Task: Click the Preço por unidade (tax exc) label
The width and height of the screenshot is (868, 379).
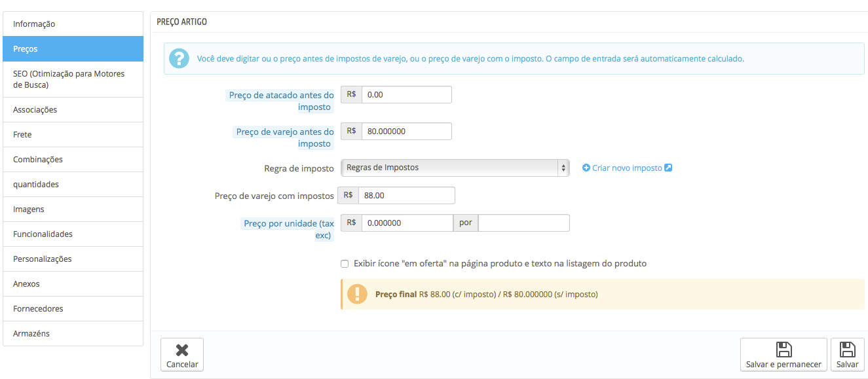Action: pos(288,229)
